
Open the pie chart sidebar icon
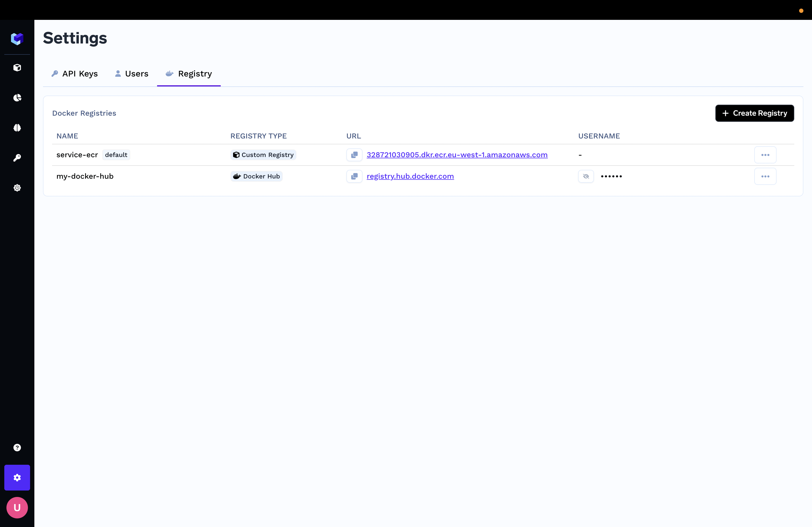pos(17,98)
